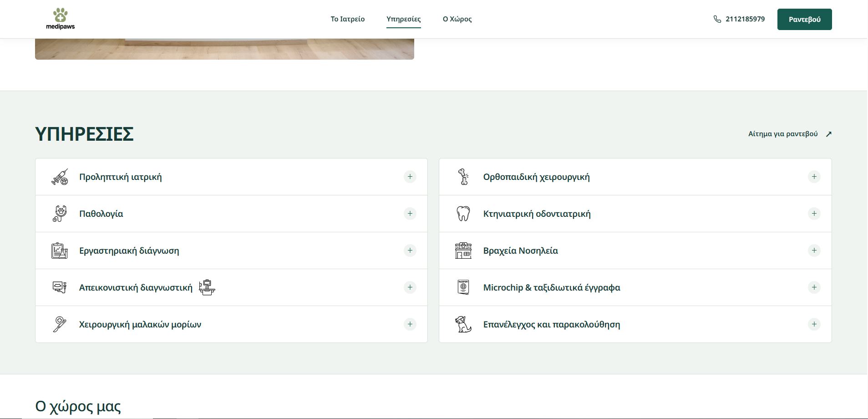Click the bone icon for Ορθοπαιδική χειρουργική
Screen dimensions: 868x419
[463, 177]
